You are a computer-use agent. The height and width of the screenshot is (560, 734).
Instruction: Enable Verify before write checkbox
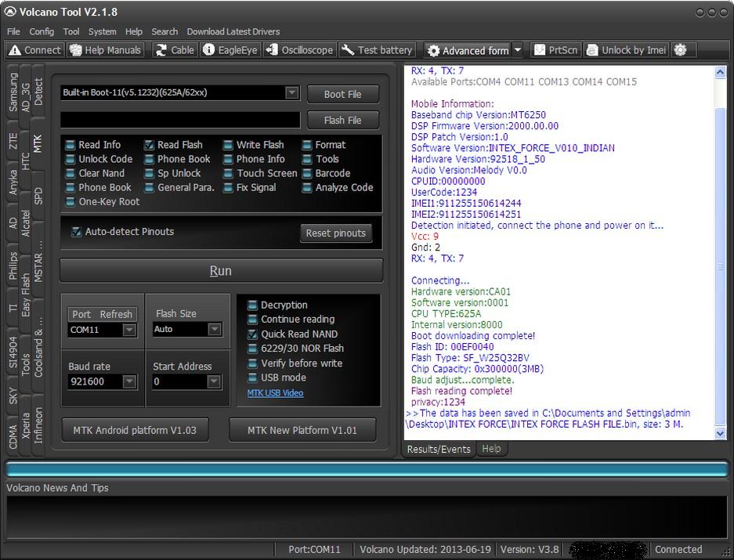pyautogui.click(x=252, y=363)
